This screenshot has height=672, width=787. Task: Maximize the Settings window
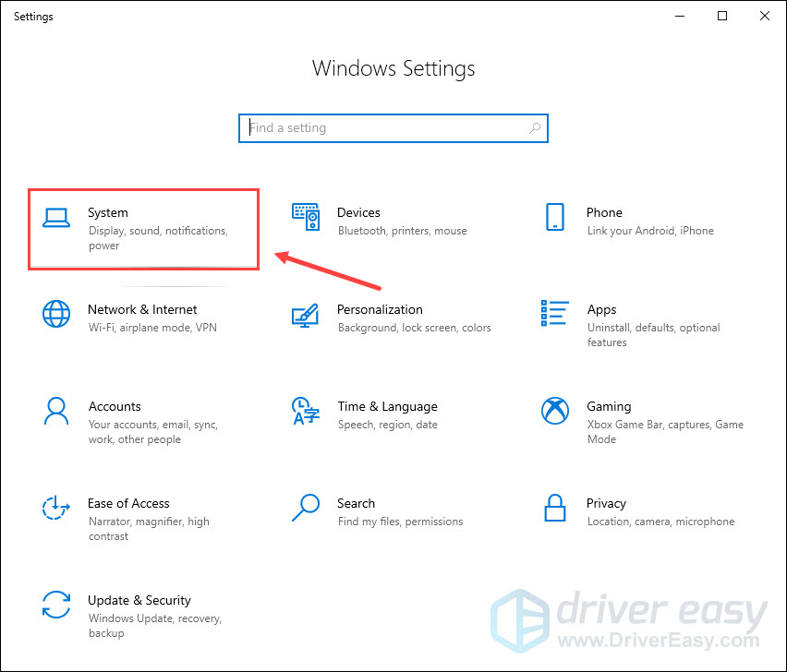point(722,16)
